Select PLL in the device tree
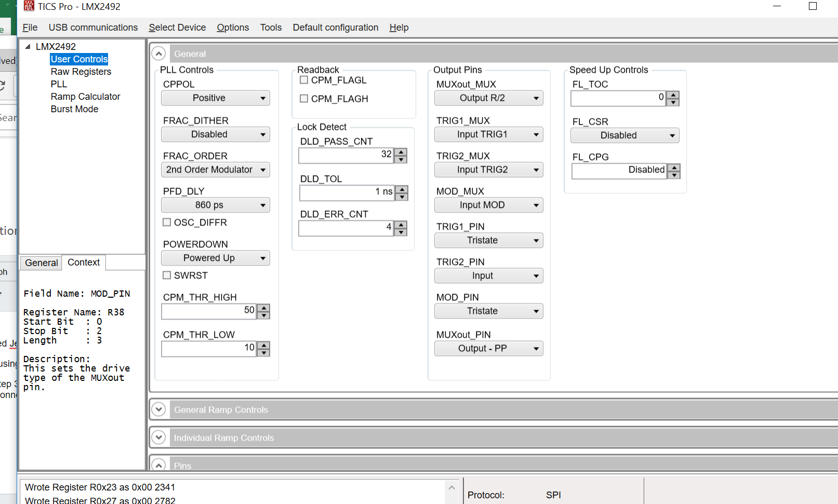The height and width of the screenshot is (504, 838). click(x=59, y=84)
